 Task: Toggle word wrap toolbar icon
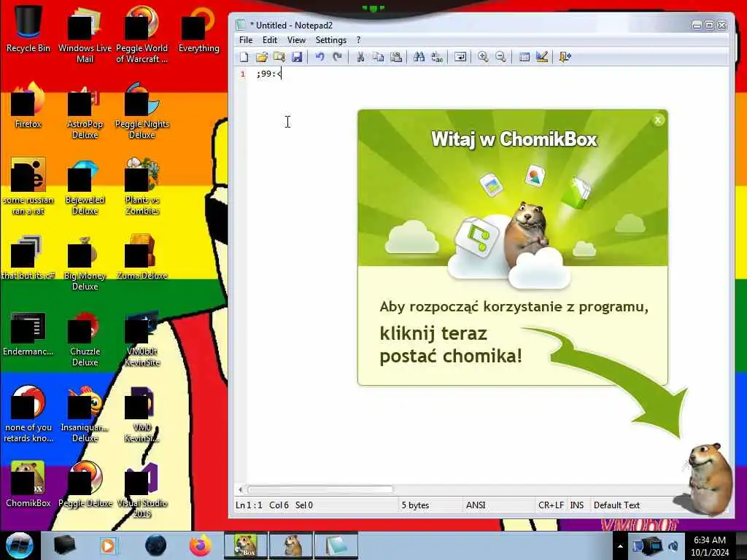click(x=460, y=57)
